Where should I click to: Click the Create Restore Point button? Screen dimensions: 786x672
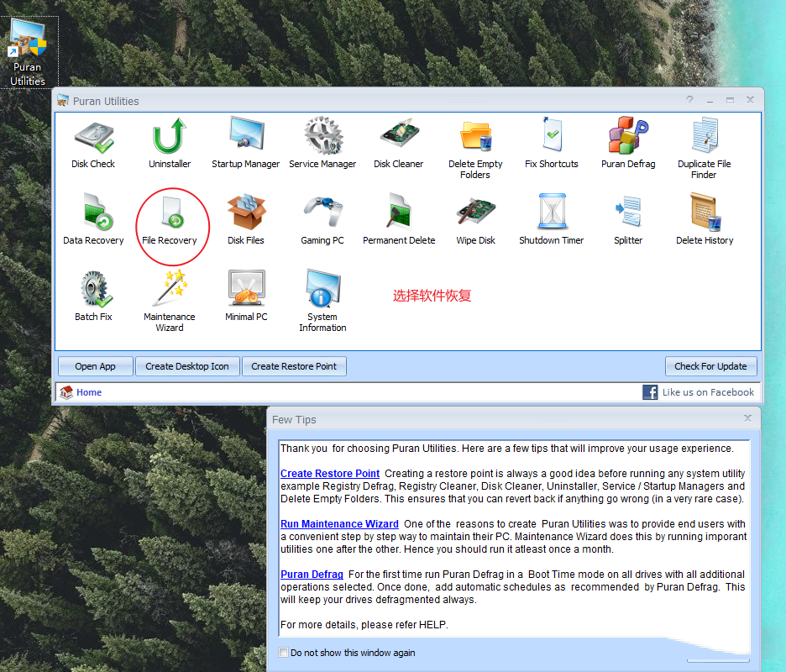(x=294, y=366)
